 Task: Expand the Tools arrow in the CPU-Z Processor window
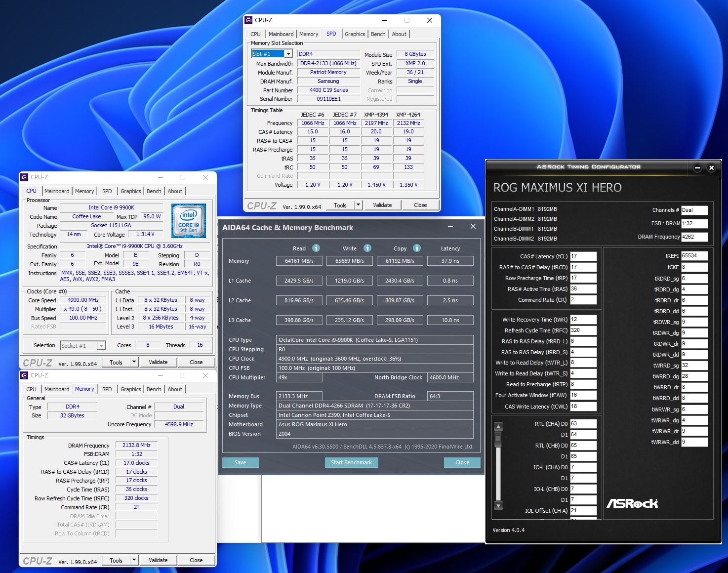point(134,362)
